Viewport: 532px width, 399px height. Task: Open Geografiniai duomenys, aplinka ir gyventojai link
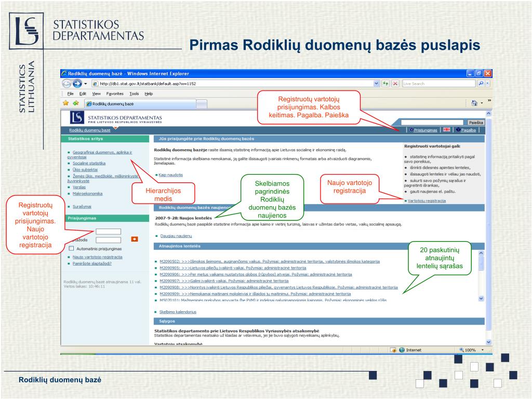coord(99,155)
